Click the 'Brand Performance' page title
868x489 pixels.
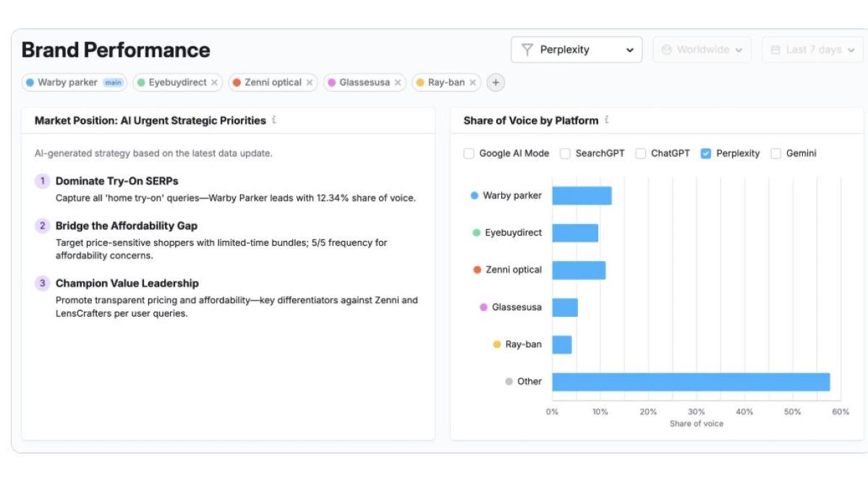coord(116,50)
